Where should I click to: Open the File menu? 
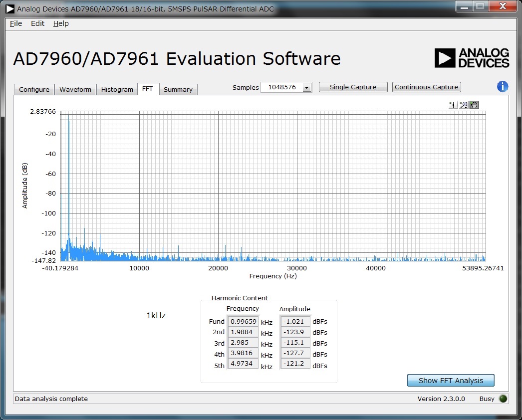point(16,23)
